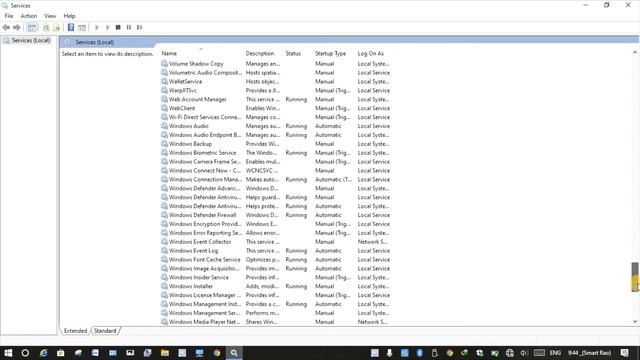Click the Pause Service icon
The width and height of the screenshot is (640, 360).
point(129,27)
